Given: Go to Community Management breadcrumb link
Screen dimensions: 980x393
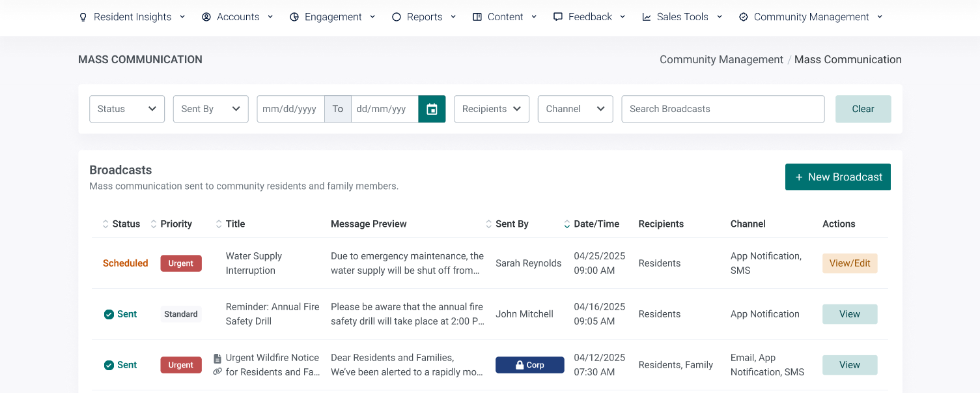Looking at the screenshot, I should click(721, 59).
